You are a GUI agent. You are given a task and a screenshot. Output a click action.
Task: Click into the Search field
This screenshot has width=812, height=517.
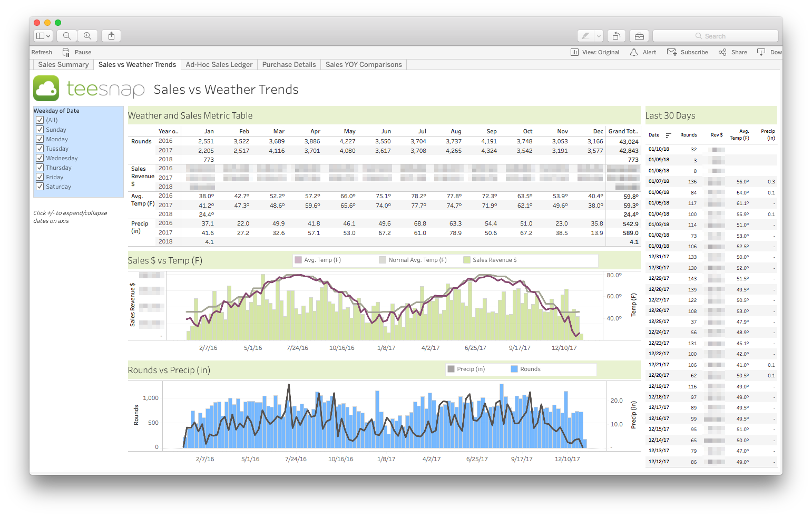[715, 36]
